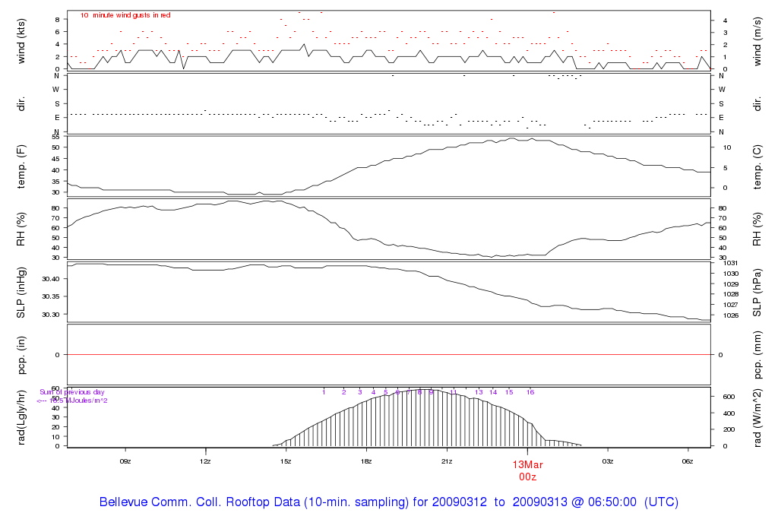Click the '15z' time tick label

286,461
